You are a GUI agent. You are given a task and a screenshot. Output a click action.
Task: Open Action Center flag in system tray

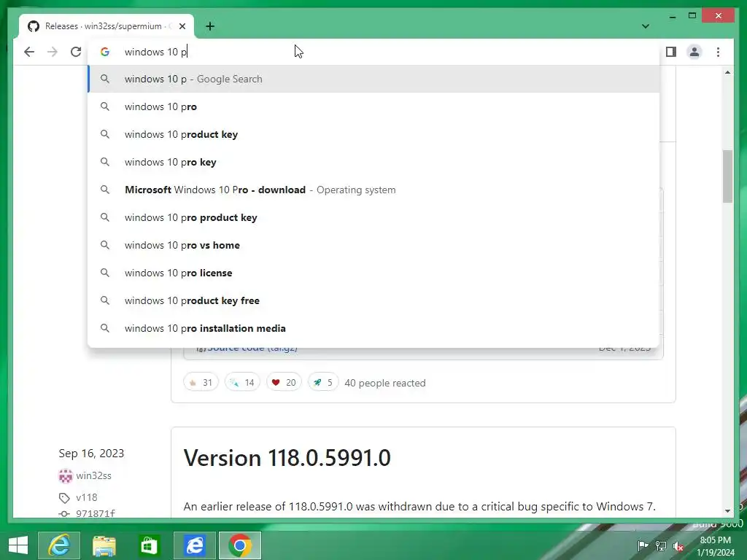click(x=643, y=545)
